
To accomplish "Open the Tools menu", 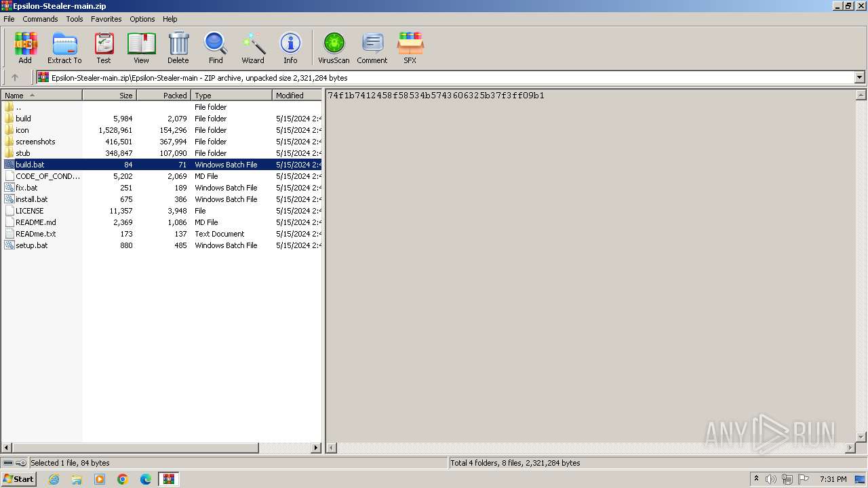I will (75, 19).
